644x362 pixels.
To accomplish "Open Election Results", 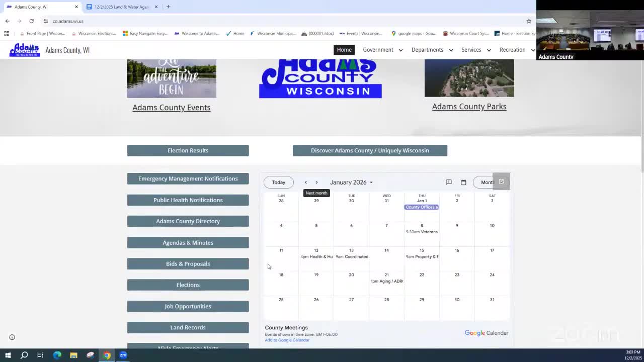I will (x=188, y=150).
